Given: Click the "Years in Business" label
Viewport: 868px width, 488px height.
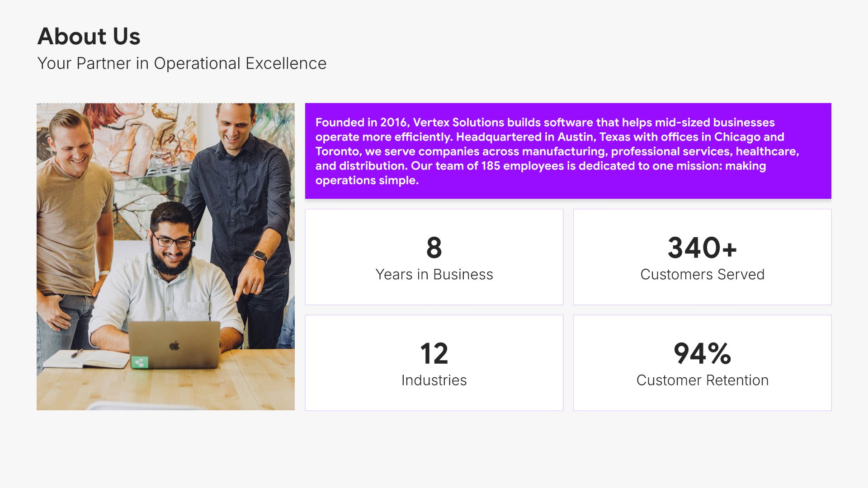Looking at the screenshot, I should coord(434,275).
